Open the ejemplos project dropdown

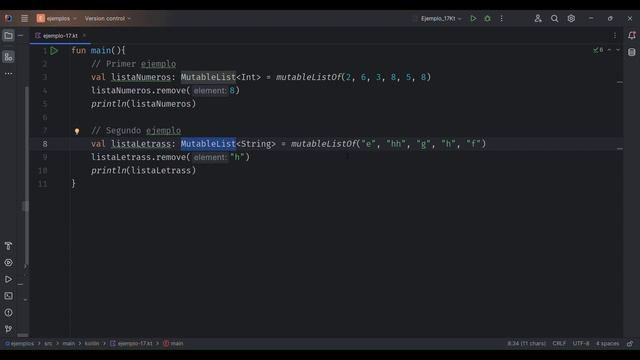click(x=57, y=18)
